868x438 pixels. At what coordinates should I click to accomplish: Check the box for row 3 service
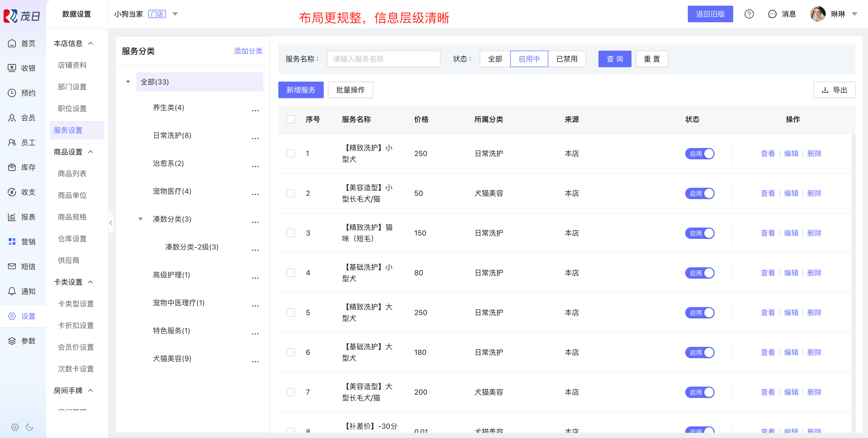tap(290, 233)
